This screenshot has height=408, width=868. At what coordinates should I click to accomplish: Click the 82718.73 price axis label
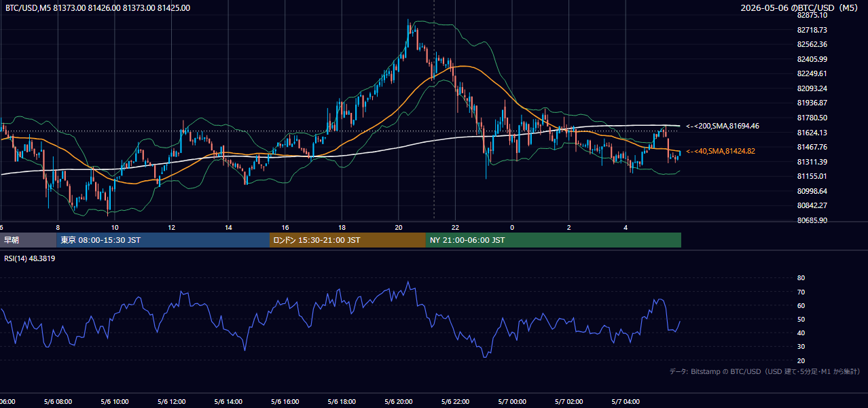coord(812,30)
